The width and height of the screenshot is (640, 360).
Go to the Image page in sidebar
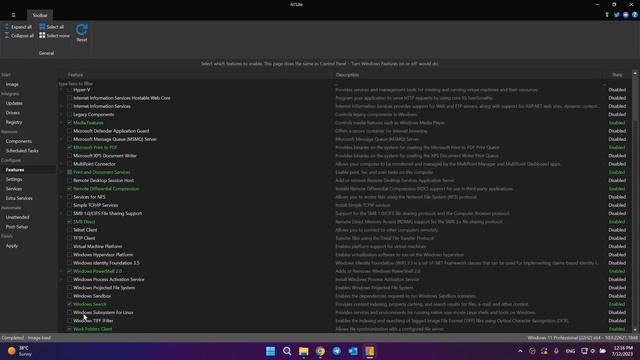(x=12, y=84)
